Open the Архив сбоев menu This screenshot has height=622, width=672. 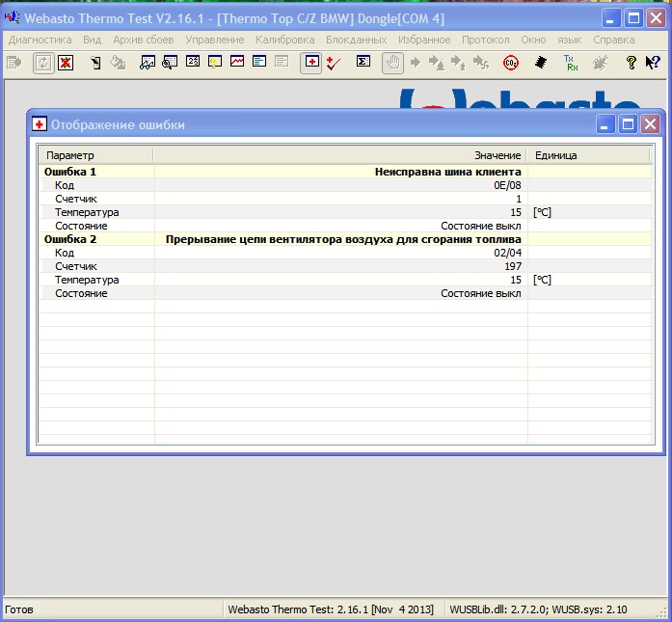(x=144, y=40)
